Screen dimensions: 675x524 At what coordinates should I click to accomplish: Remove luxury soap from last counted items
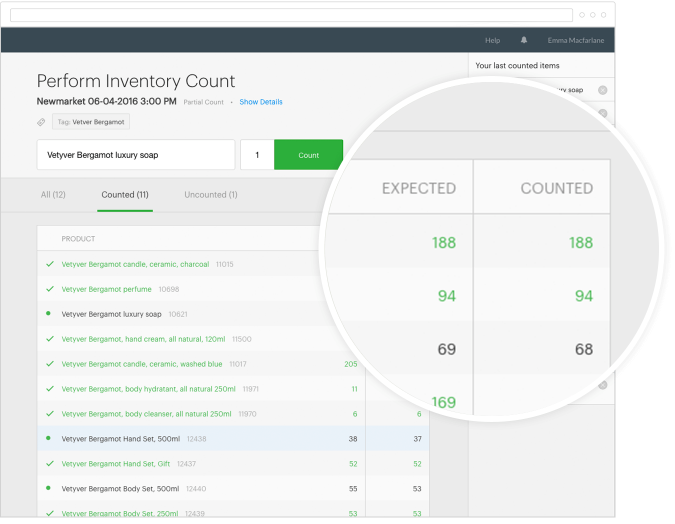(x=603, y=90)
